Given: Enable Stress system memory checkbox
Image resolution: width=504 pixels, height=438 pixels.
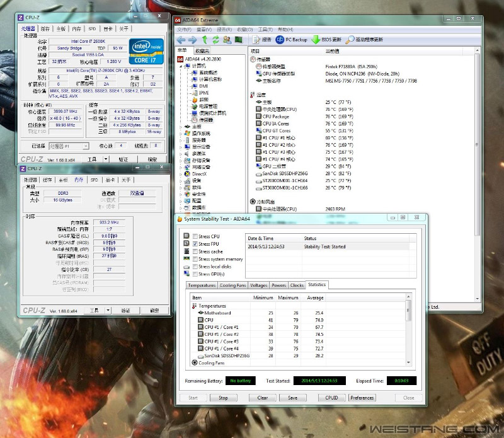Looking at the screenshot, I should click(195, 259).
